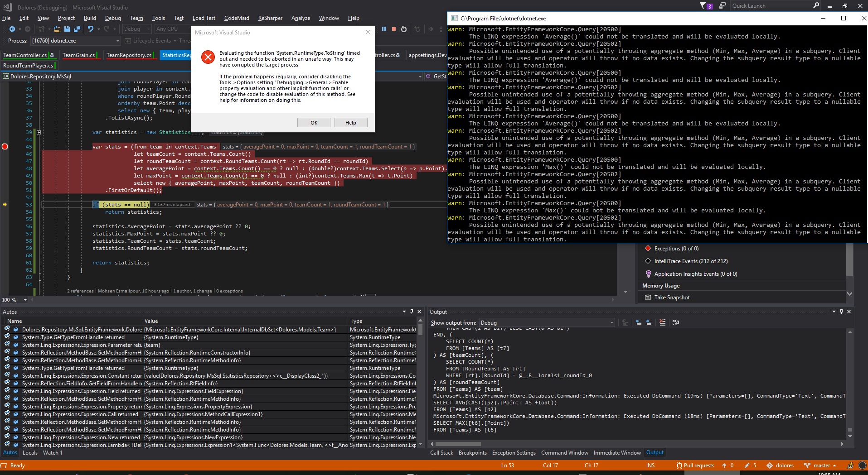Open the Analyze menu

point(301,18)
